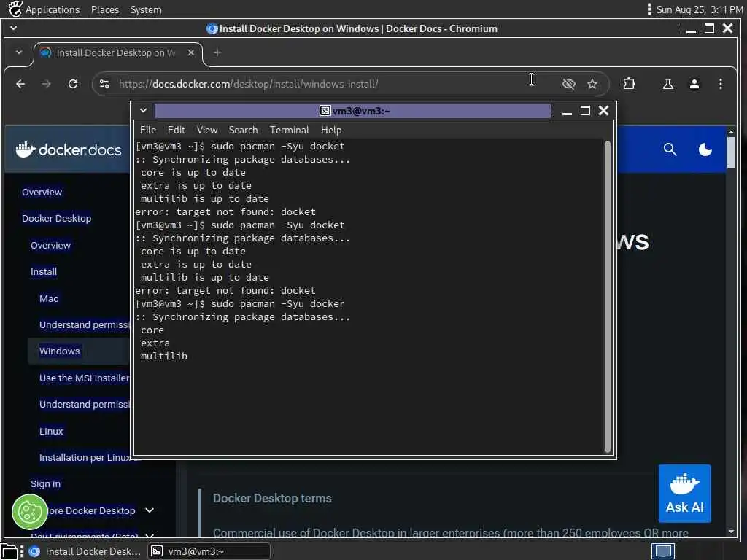Image resolution: width=747 pixels, height=560 pixels.
Task: Click the workspace switcher in bottom panel
Action: click(x=662, y=551)
